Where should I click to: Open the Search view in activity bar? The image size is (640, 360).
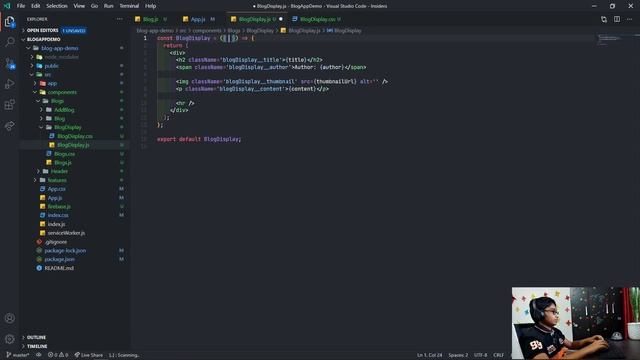click(9, 42)
